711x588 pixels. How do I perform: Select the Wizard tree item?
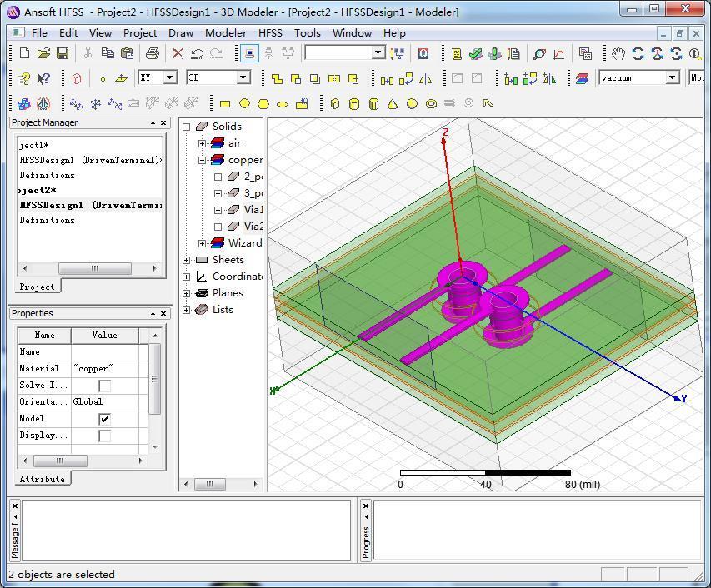(x=245, y=243)
